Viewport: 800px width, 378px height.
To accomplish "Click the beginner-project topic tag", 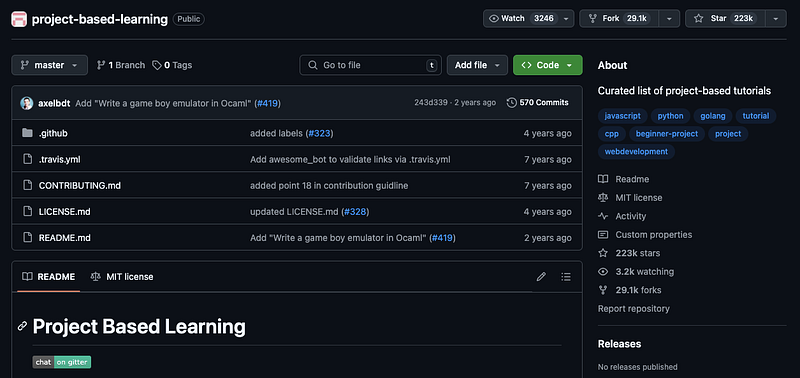I will (x=667, y=134).
